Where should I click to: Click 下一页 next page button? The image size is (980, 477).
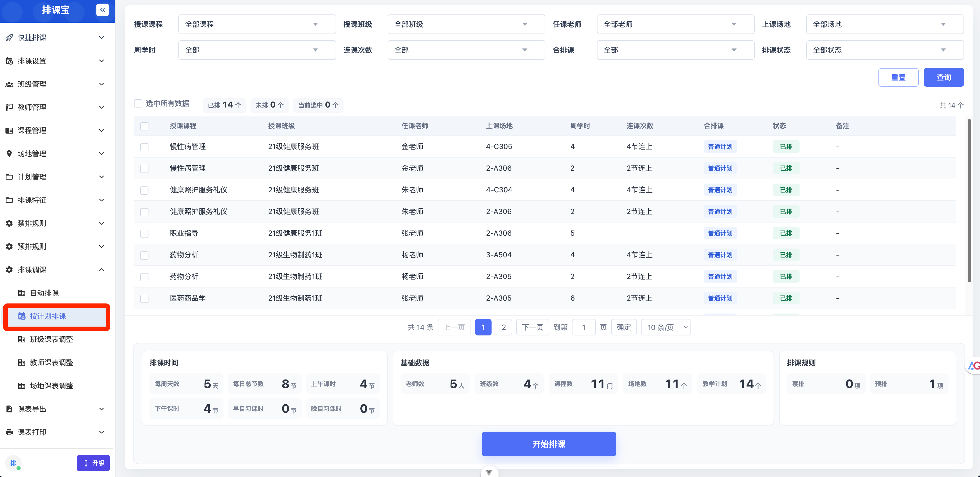coord(532,327)
